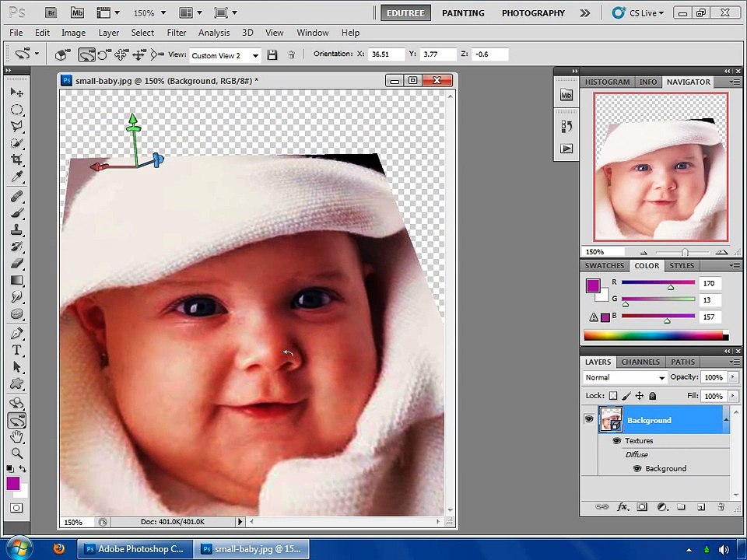The height and width of the screenshot is (560, 747).
Task: Click the Pan camera tool in options bar
Action: [x=121, y=55]
